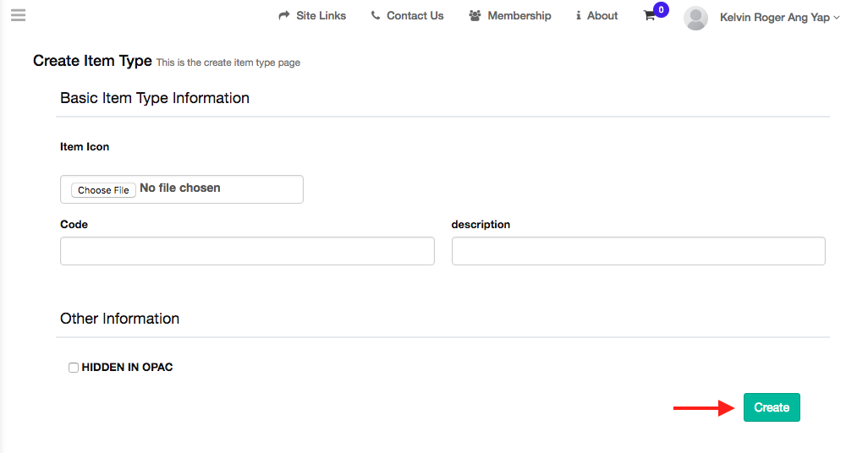
Task: Click the user avatar picture
Action: click(696, 19)
